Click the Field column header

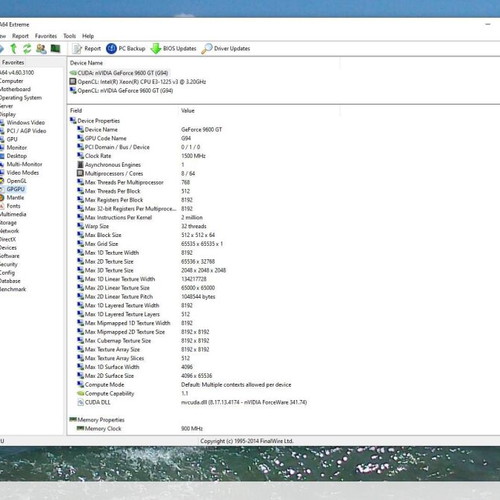[x=76, y=110]
